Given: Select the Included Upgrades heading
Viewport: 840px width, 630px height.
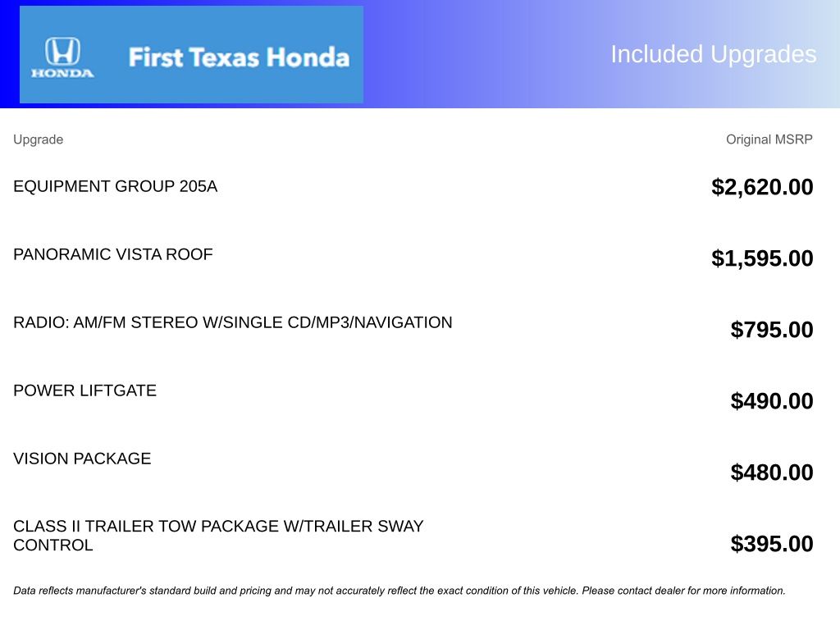Looking at the screenshot, I should pyautogui.click(x=713, y=54).
